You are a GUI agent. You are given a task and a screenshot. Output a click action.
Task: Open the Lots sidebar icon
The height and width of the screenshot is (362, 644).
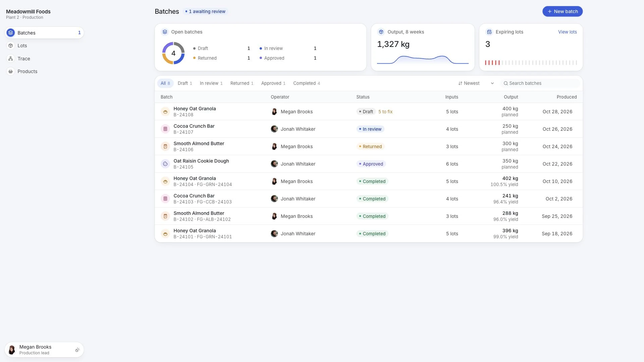tap(11, 46)
